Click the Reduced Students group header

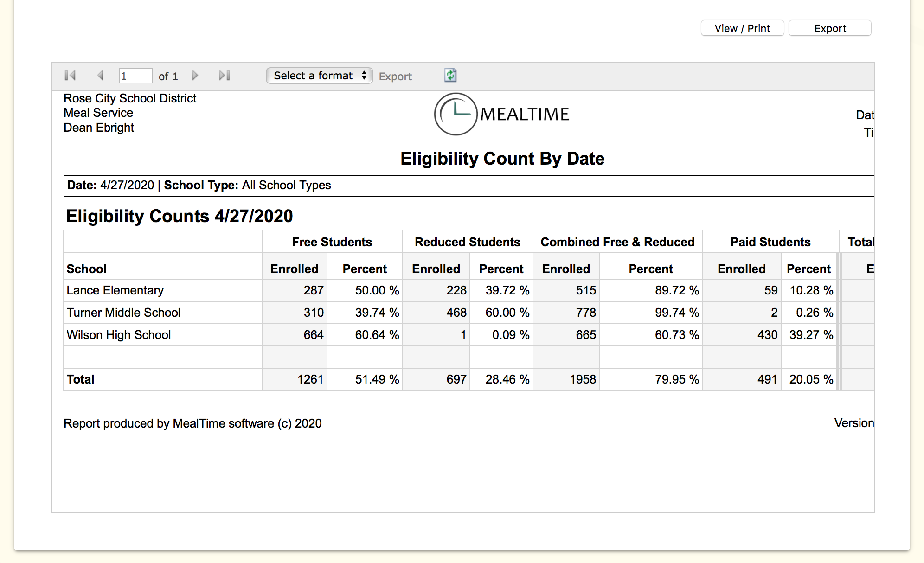(467, 242)
